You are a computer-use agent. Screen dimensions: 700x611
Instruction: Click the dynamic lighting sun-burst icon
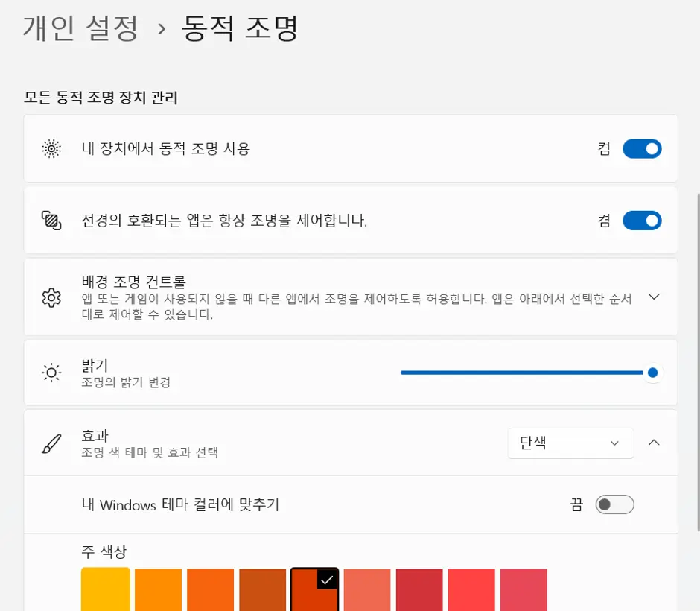51,149
